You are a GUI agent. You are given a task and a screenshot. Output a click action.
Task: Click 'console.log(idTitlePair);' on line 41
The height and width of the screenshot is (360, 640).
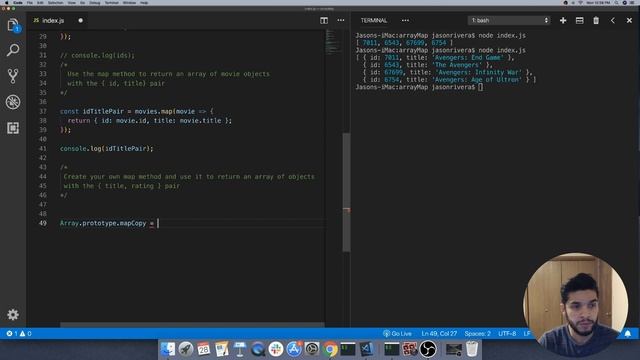[107, 149]
